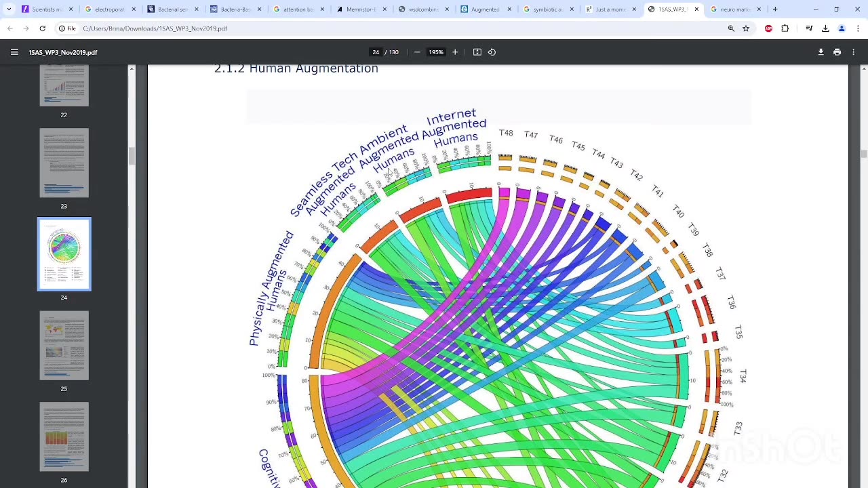
Task: Click the T48 label on the chart
Action: [506, 133]
